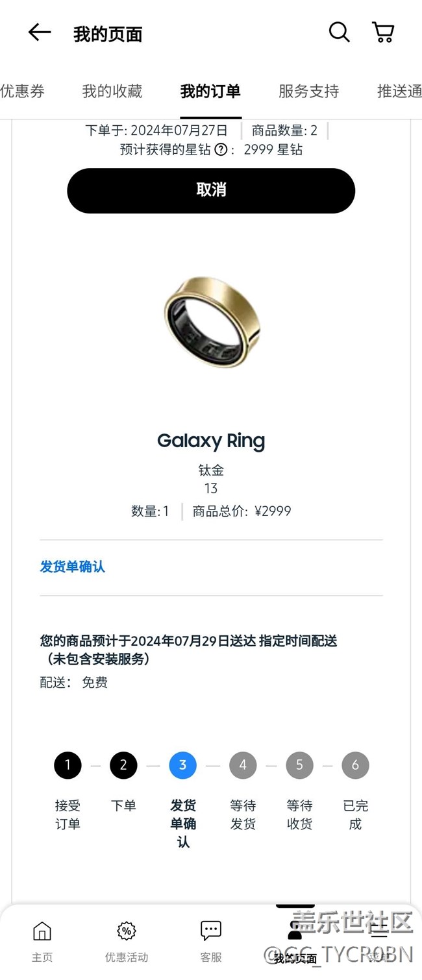Viewport: 422px width, 980px height.
Task: Switch to 优惠券 tab
Action: (22, 92)
